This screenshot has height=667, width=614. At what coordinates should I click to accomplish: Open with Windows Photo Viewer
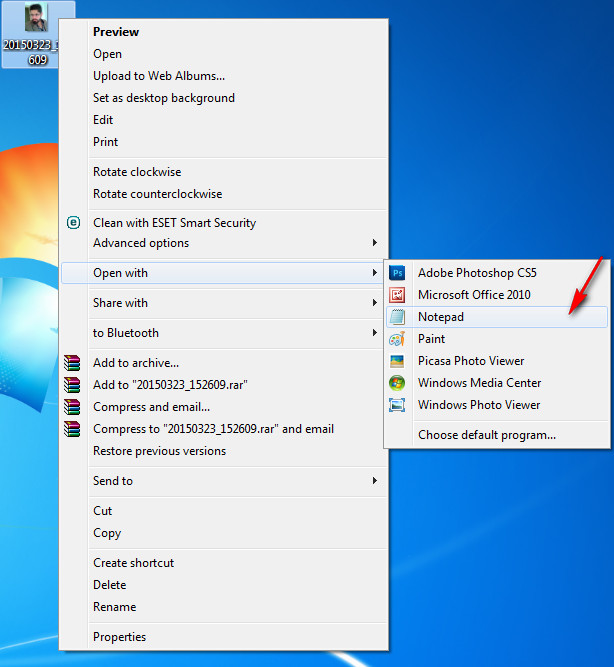tap(497, 405)
